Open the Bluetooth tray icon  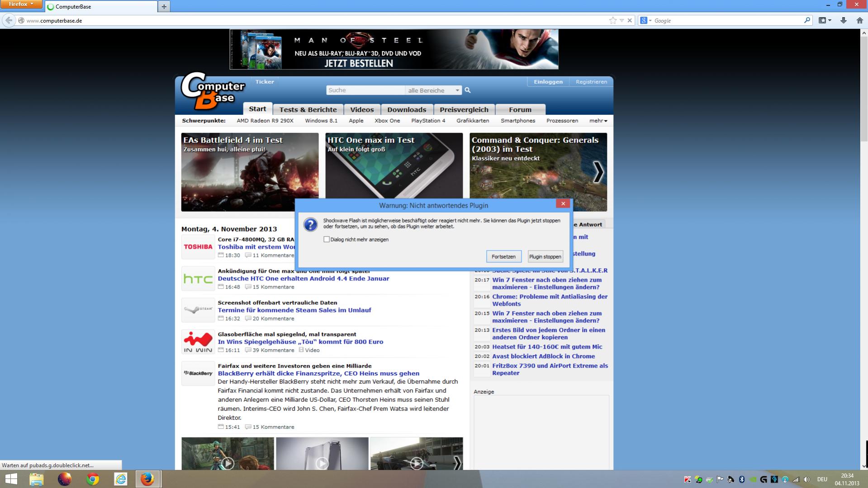click(x=742, y=479)
